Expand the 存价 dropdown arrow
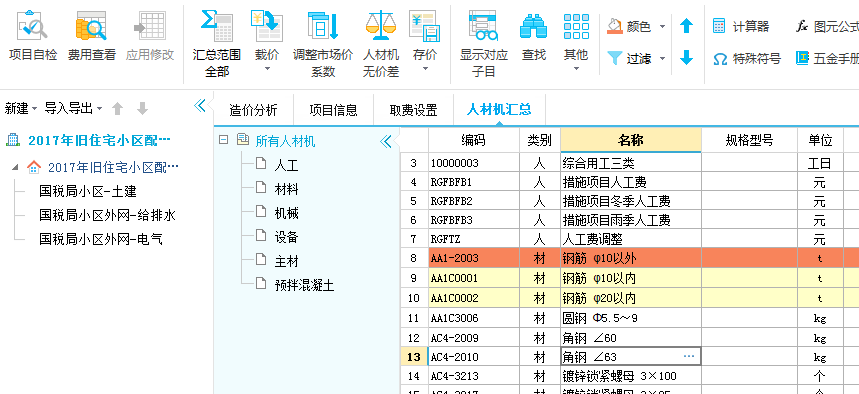859x394 pixels. pos(425,69)
